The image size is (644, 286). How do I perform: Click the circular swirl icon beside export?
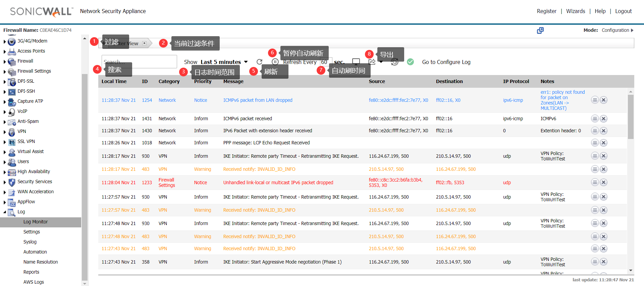(x=395, y=62)
